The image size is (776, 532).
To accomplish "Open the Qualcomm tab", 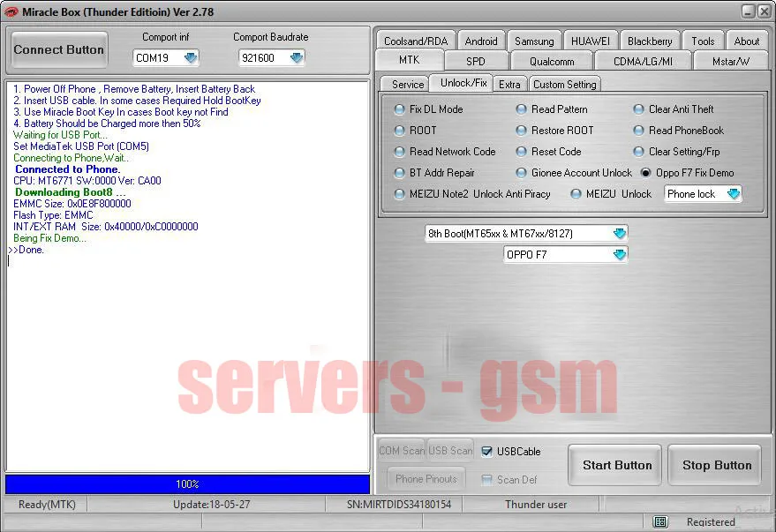I will click(552, 61).
